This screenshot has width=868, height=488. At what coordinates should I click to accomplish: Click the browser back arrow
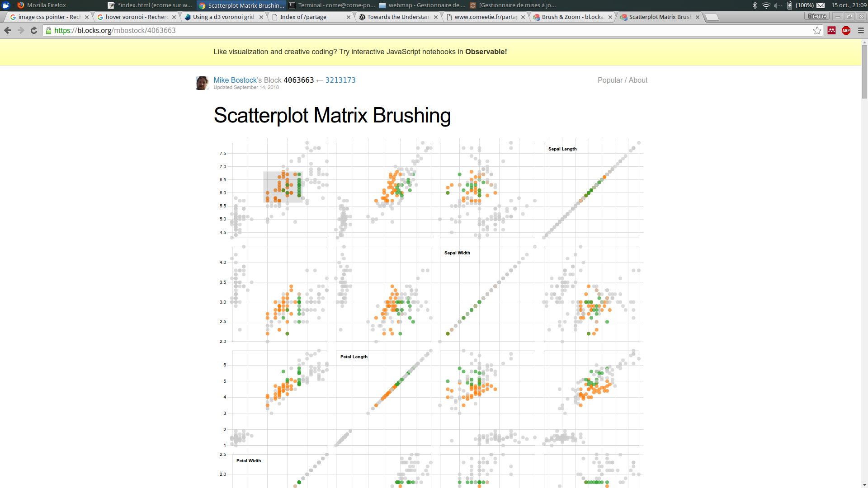click(8, 30)
